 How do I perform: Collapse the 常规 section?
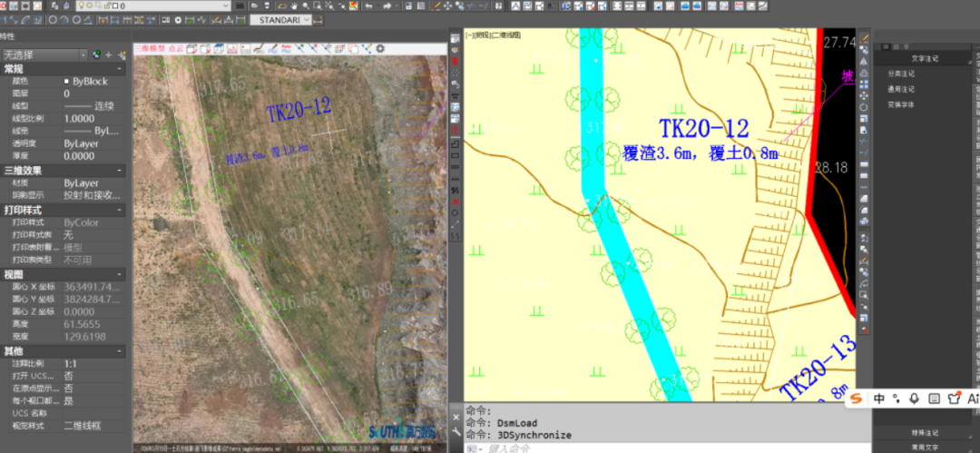pos(120,69)
